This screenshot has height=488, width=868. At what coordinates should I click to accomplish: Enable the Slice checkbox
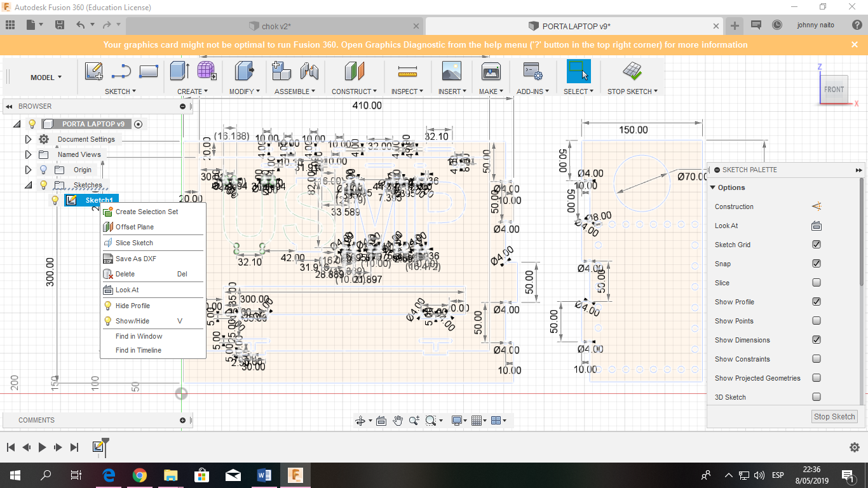[817, 283]
